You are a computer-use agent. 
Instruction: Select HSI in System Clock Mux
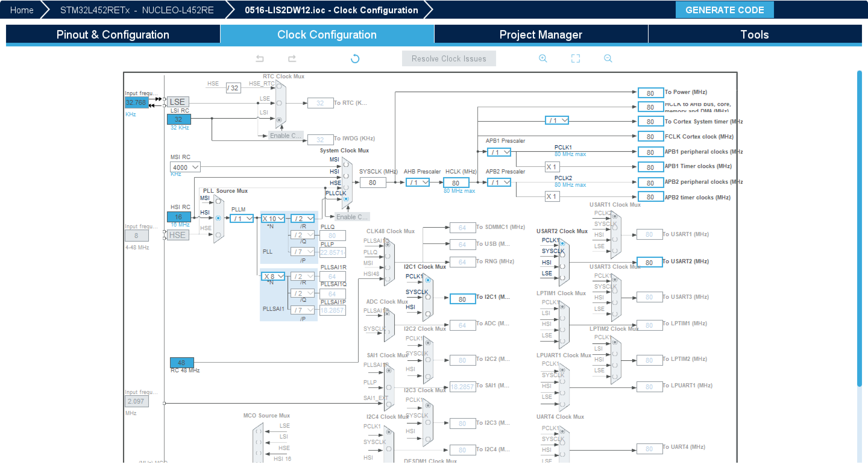tap(346, 176)
